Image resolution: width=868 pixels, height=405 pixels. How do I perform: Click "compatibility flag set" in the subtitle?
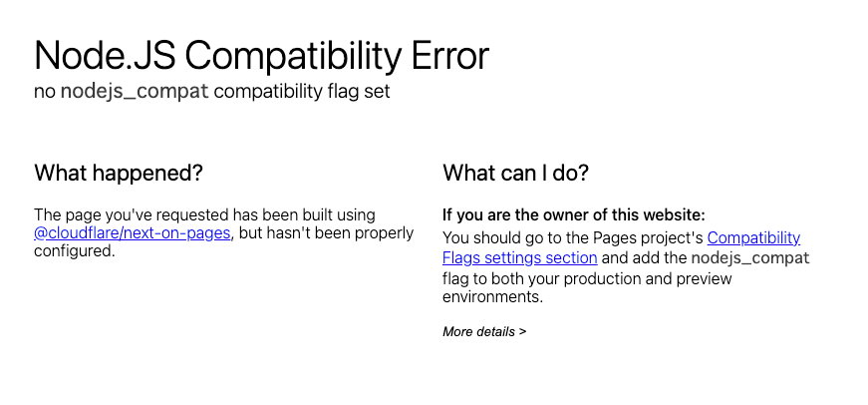[302, 91]
